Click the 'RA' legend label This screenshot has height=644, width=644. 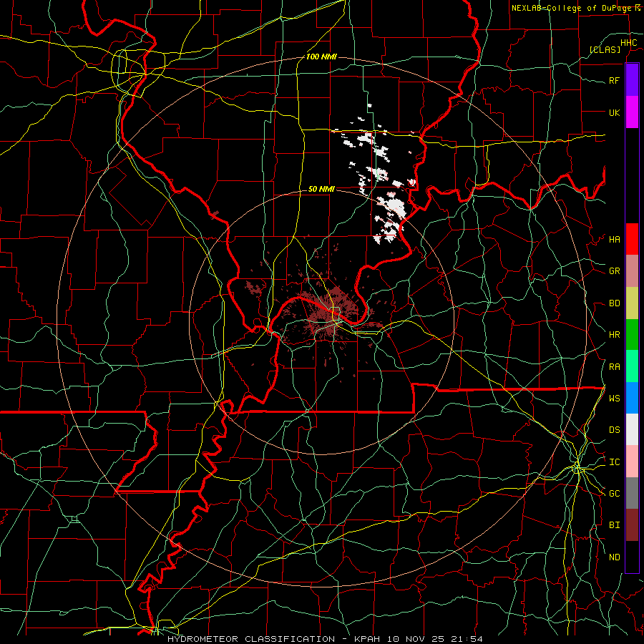pos(614,367)
